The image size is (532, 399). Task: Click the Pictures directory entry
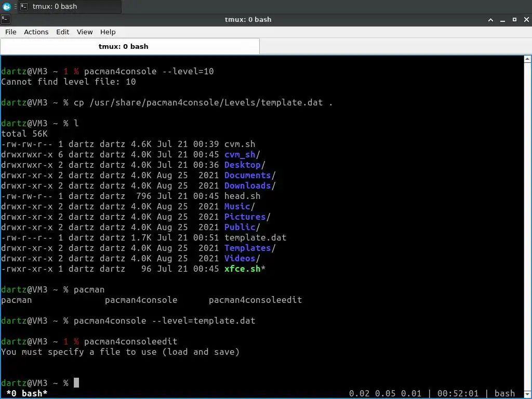point(245,217)
